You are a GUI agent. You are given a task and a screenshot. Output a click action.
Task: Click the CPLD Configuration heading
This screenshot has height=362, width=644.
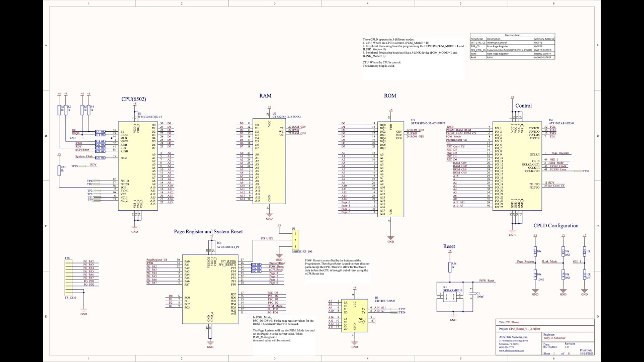pos(556,226)
